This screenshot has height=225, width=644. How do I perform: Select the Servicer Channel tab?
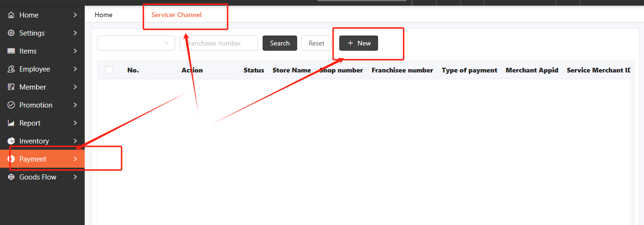click(176, 15)
